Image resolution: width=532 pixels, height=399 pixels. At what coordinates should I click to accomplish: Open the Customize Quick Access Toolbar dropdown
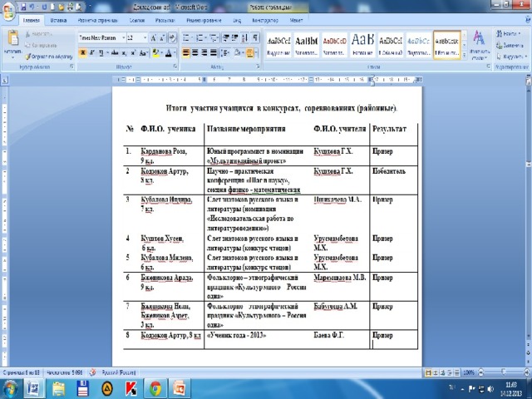coord(91,7)
